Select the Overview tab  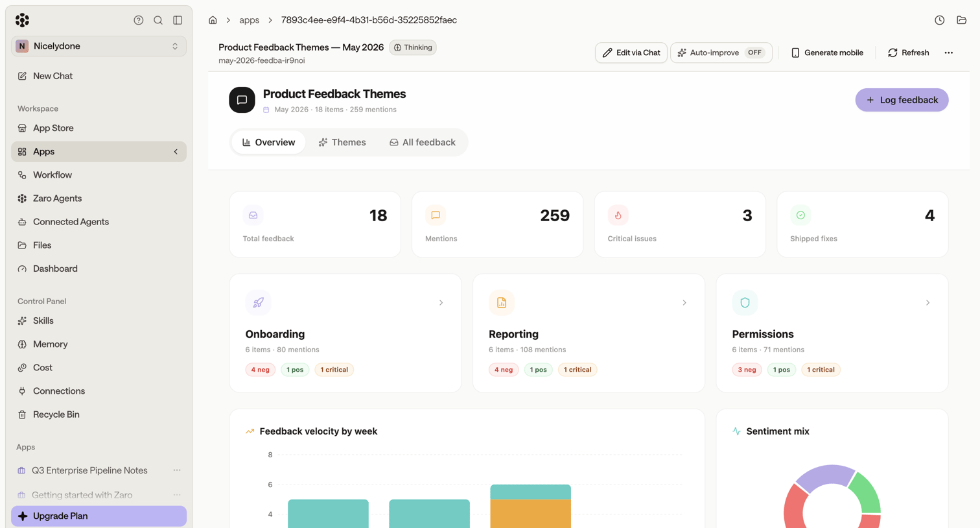(268, 143)
